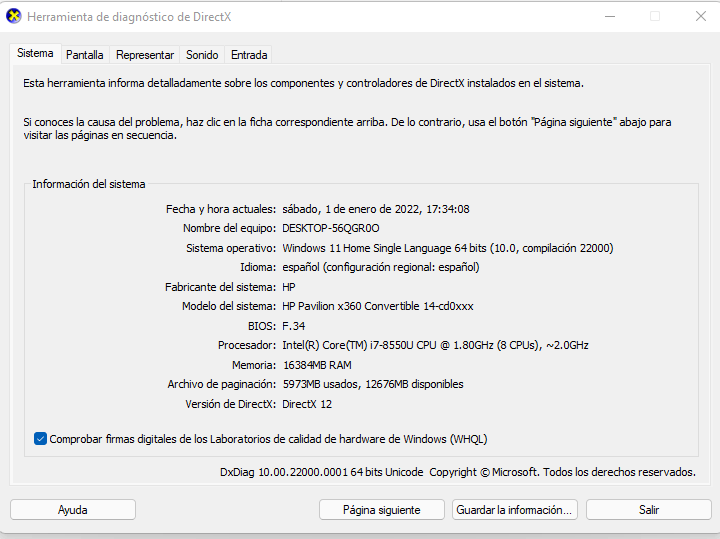Image resolution: width=720 pixels, height=539 pixels.
Task: Click the Fabricante del sistema HP value
Action: pos(289,287)
